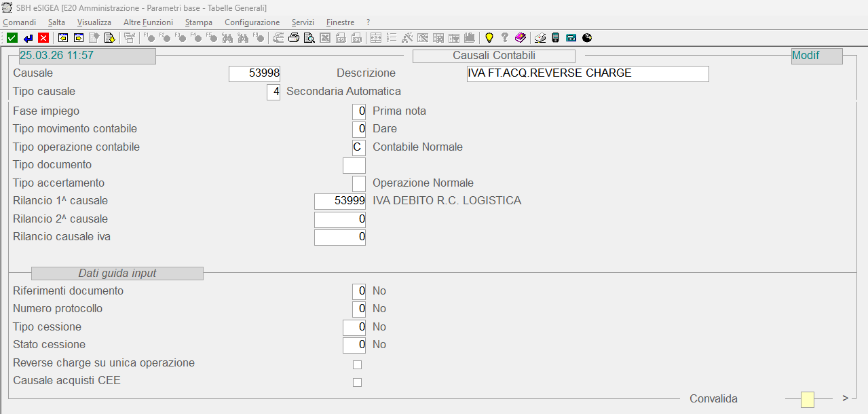This screenshot has width=868, height=414.
Task: Click the yellow Convalida field
Action: pos(808,400)
